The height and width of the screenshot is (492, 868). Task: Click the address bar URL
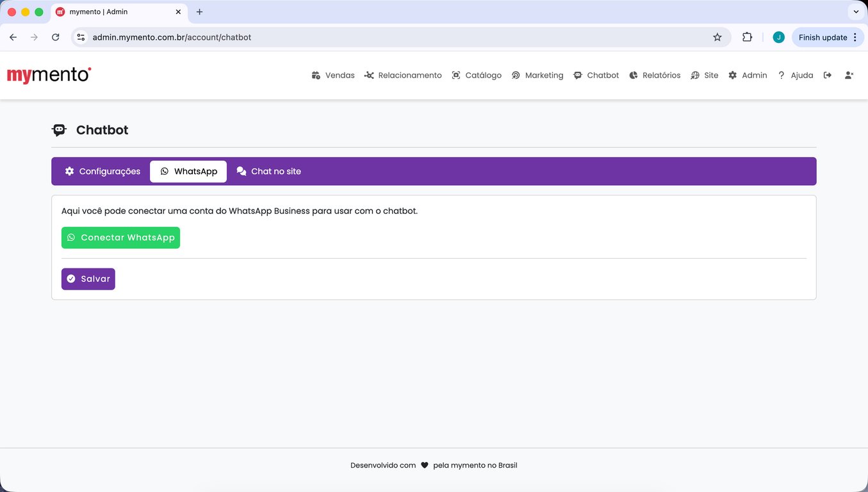(x=172, y=37)
